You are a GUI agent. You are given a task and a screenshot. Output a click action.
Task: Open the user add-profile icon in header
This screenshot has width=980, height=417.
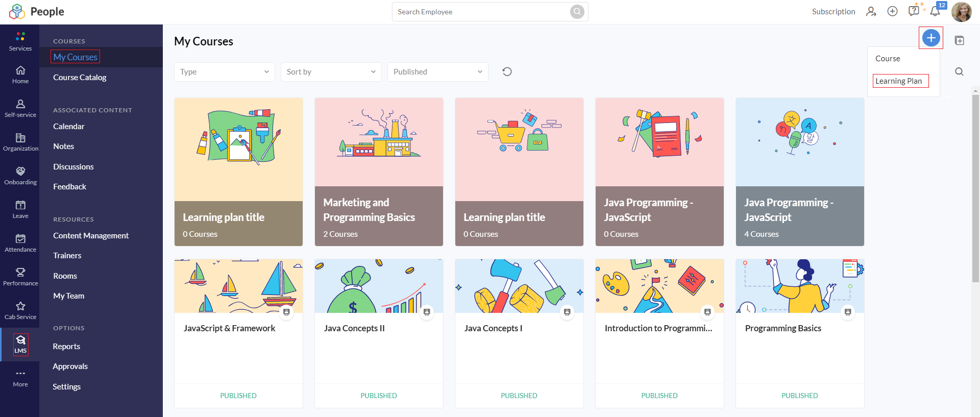[x=871, y=11]
